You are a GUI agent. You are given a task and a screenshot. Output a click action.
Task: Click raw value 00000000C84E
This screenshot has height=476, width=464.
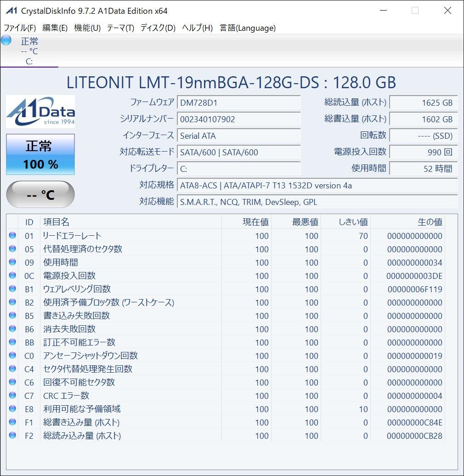pos(415,423)
